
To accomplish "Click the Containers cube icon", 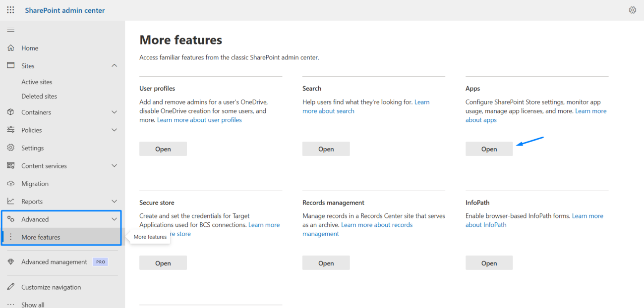I will point(10,112).
